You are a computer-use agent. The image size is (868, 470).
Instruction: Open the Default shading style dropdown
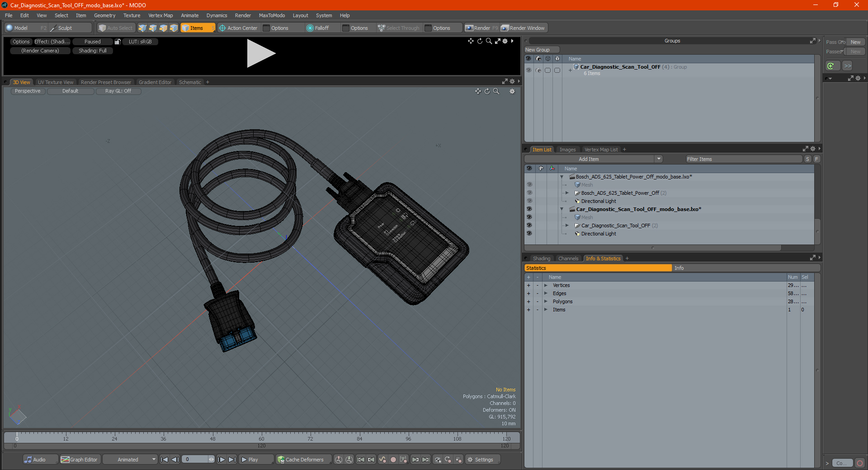point(71,91)
